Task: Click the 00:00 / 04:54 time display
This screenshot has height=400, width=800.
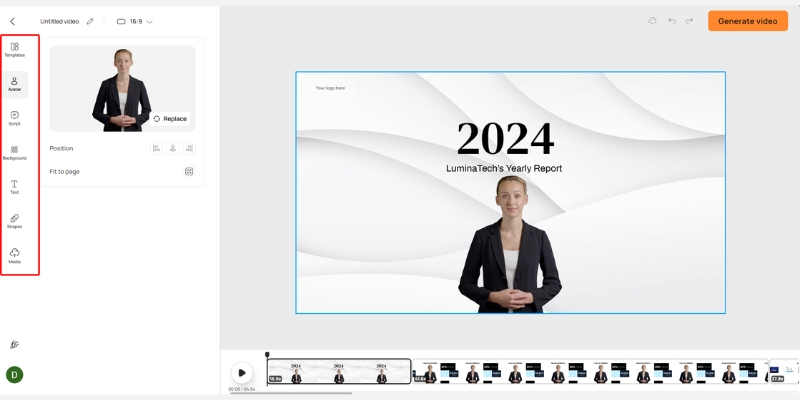Action: click(x=242, y=389)
